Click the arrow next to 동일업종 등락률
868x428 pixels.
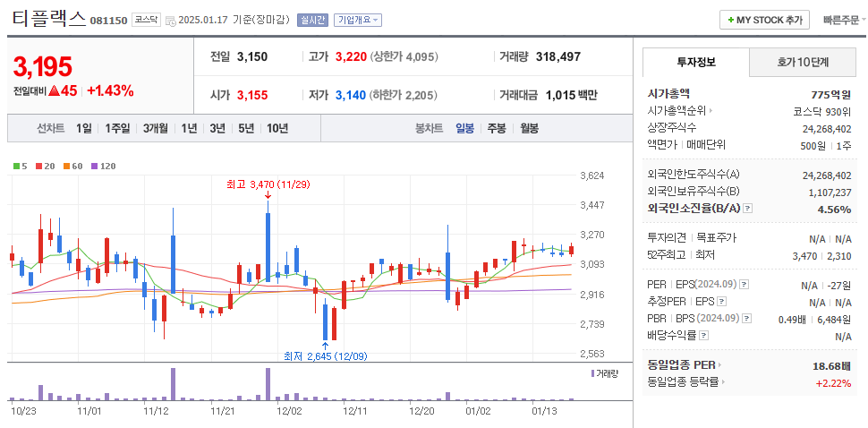tap(724, 382)
